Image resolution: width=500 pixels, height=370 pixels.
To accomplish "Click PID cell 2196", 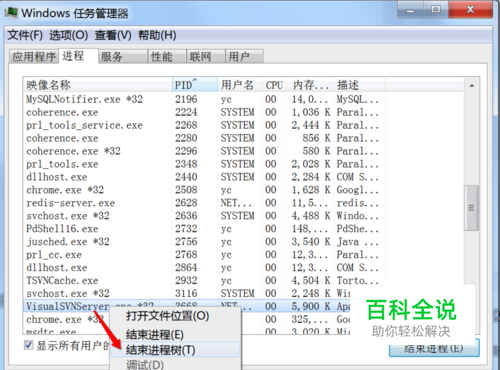I will tap(186, 99).
